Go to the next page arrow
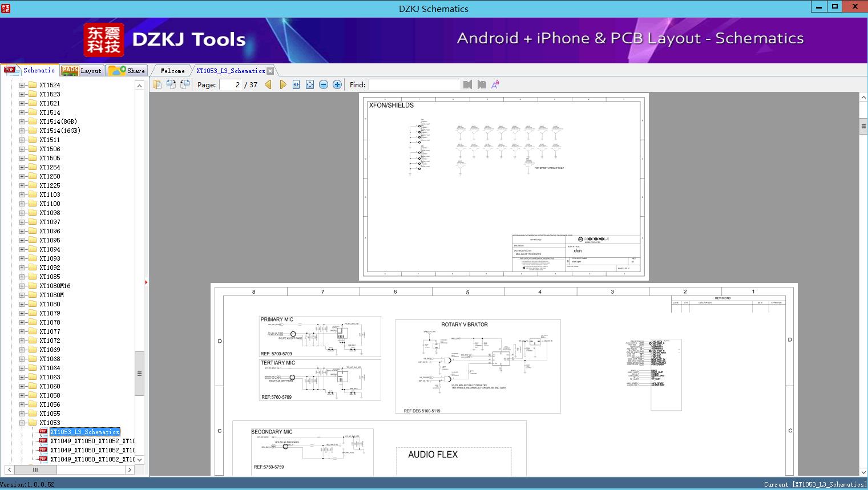The width and height of the screenshot is (868, 490). click(x=282, y=84)
